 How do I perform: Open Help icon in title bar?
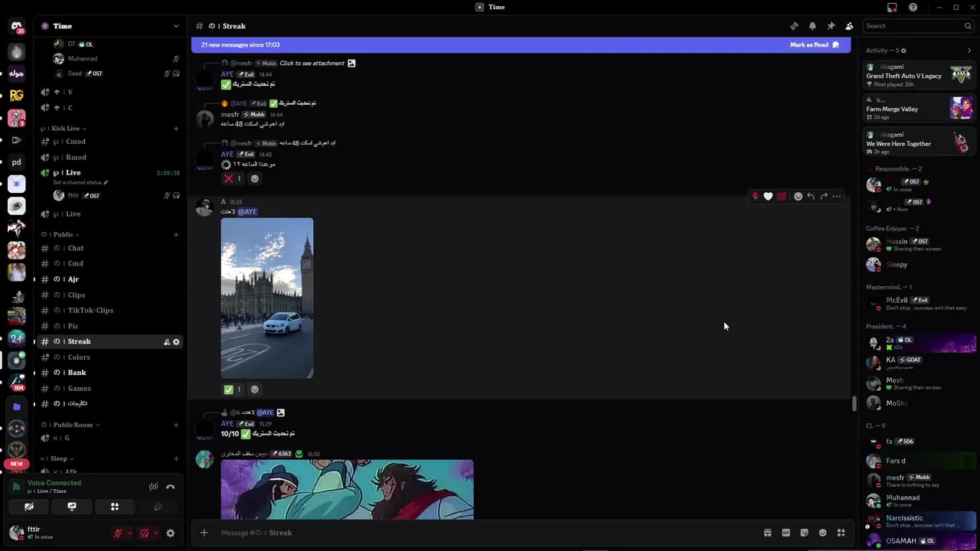coord(913,8)
